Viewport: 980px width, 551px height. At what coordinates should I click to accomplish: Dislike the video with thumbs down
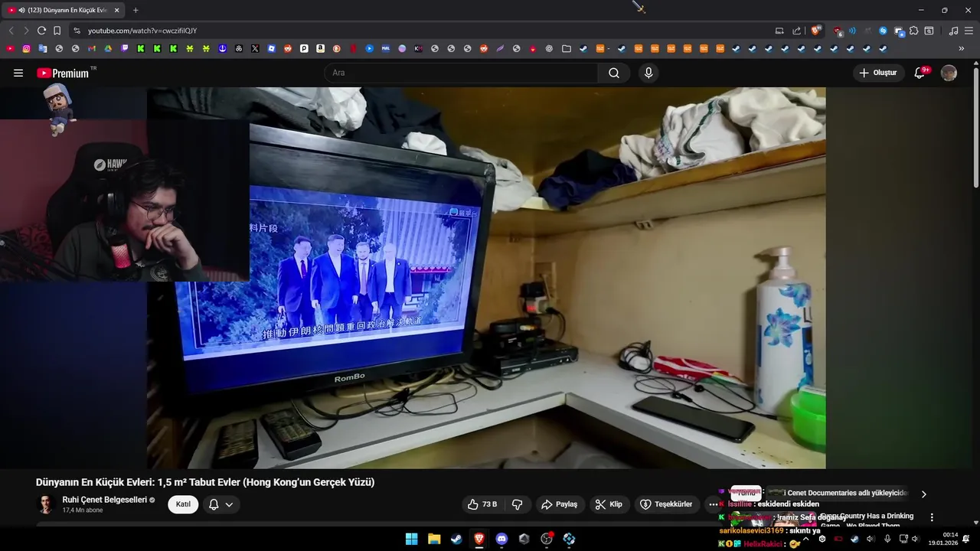pos(517,504)
